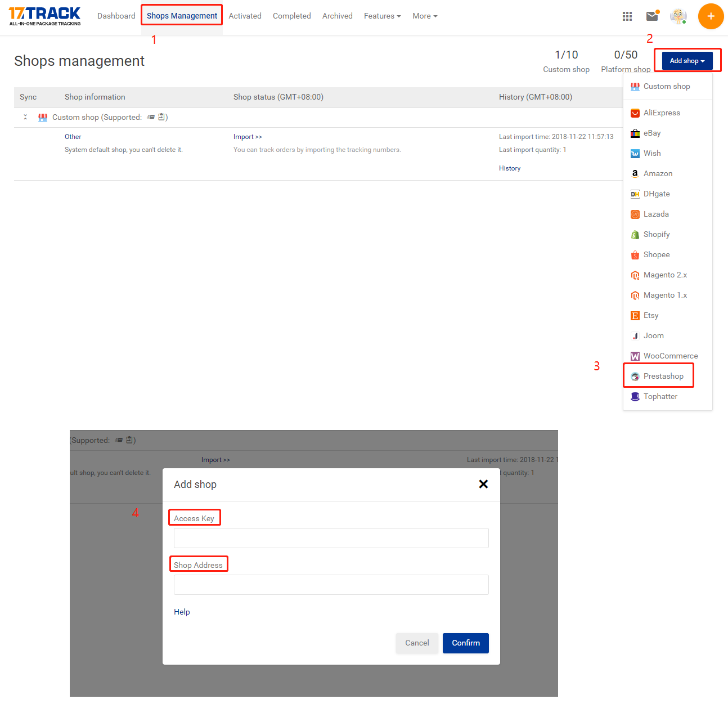This screenshot has width=728, height=708.
Task: Select Joom from shop list
Action: pyautogui.click(x=668, y=336)
